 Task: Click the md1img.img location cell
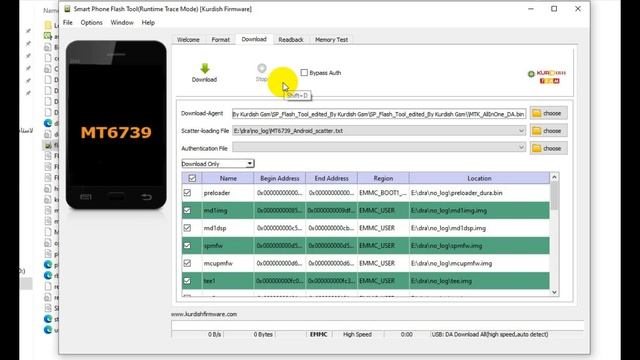[480, 210]
